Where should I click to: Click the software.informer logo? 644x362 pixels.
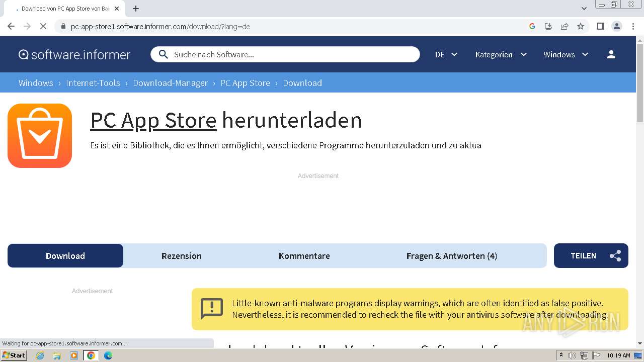pyautogui.click(x=74, y=54)
